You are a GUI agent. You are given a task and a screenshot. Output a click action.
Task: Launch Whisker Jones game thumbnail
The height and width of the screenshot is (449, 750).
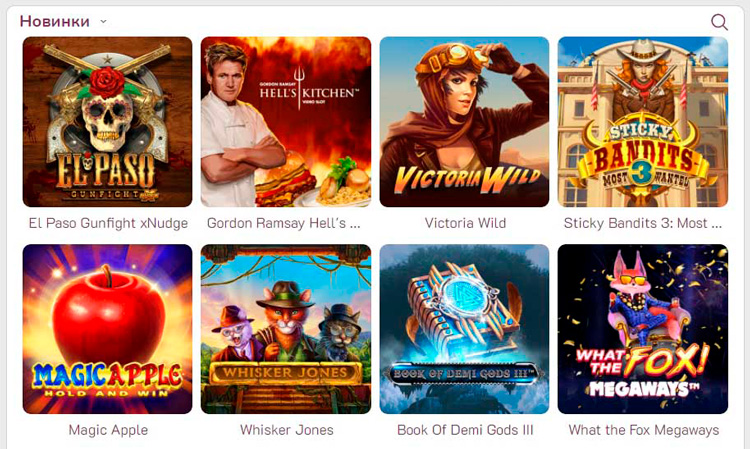[286, 329]
